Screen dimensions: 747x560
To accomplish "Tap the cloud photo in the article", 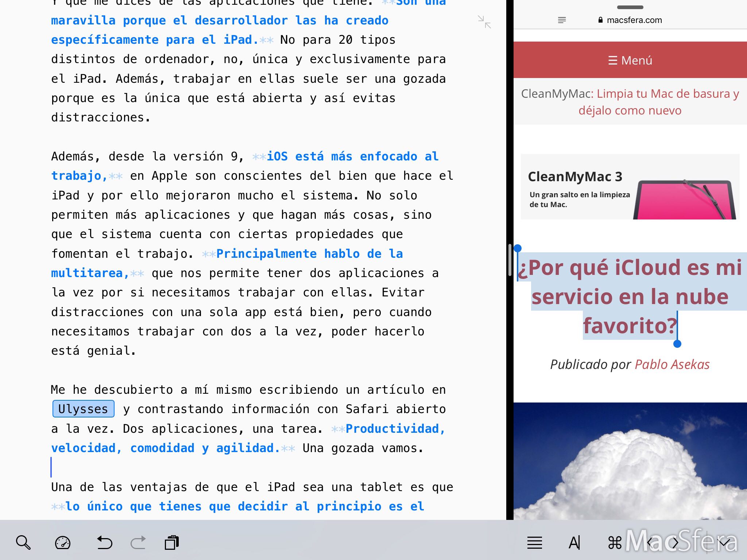I will coord(630,461).
